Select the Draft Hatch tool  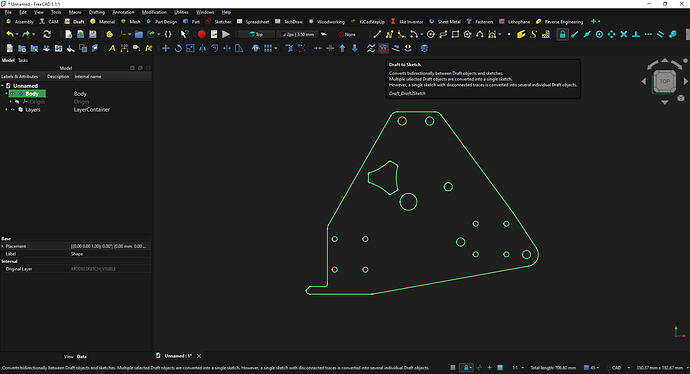546,34
